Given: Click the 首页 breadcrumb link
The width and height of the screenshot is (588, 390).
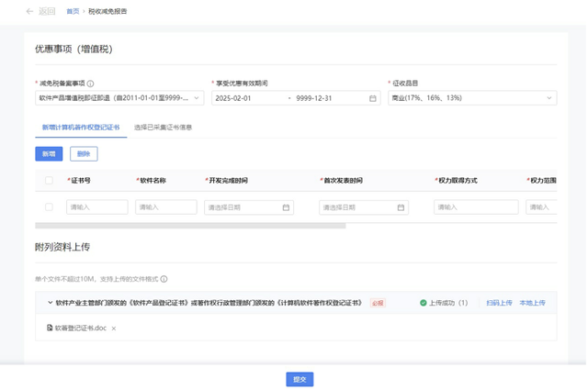Looking at the screenshot, I should click(x=73, y=11).
